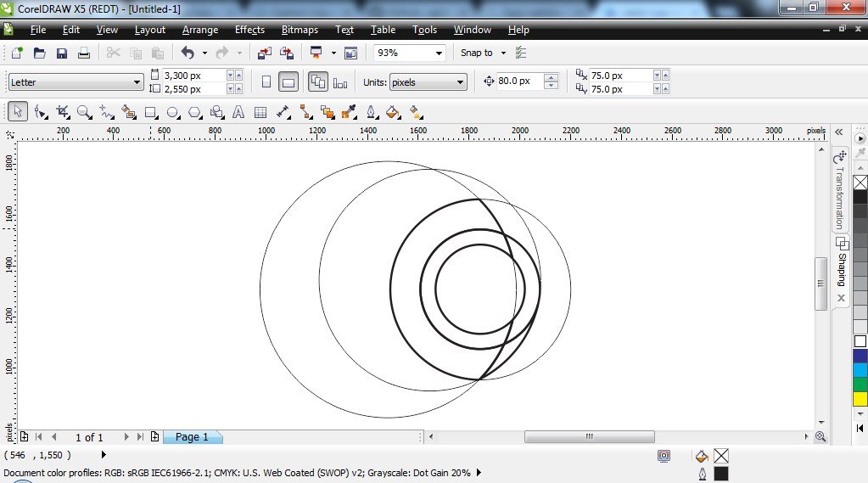The image size is (868, 483).
Task: Select the Crop tool
Action: click(x=62, y=112)
